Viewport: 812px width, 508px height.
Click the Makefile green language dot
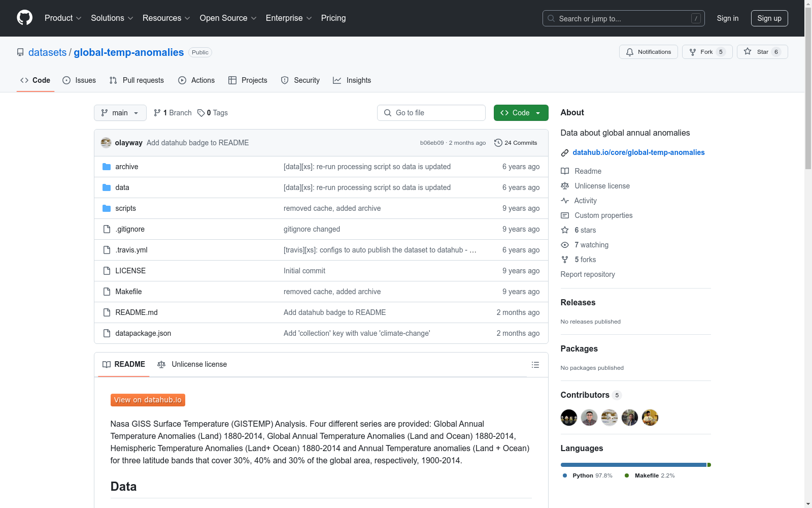(x=627, y=475)
